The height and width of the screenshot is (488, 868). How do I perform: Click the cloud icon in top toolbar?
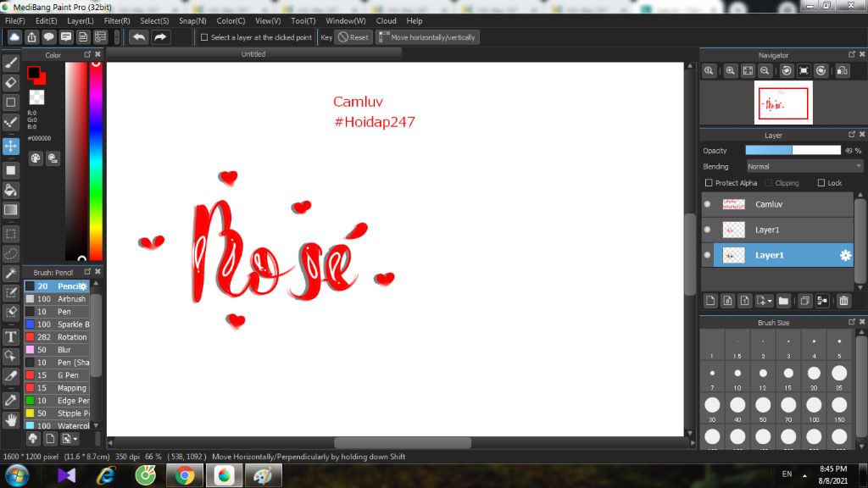pyautogui.click(x=14, y=37)
